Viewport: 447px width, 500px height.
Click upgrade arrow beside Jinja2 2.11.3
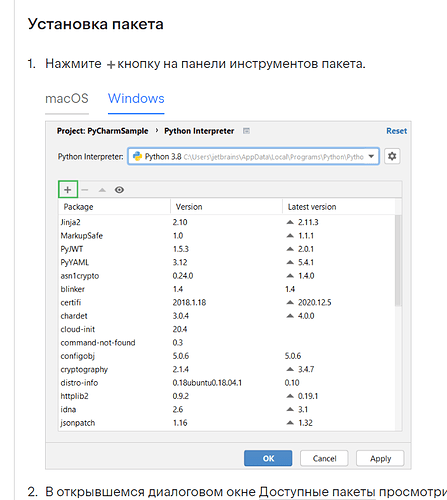tap(290, 222)
